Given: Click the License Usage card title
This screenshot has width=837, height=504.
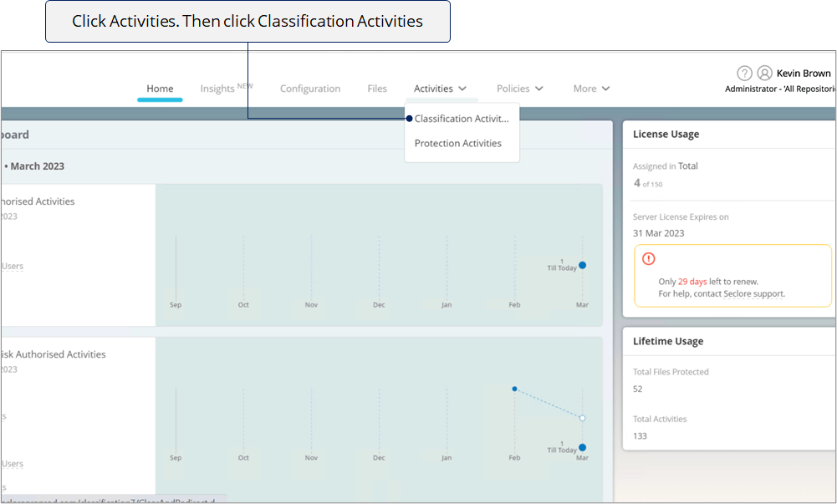Looking at the screenshot, I should (666, 135).
